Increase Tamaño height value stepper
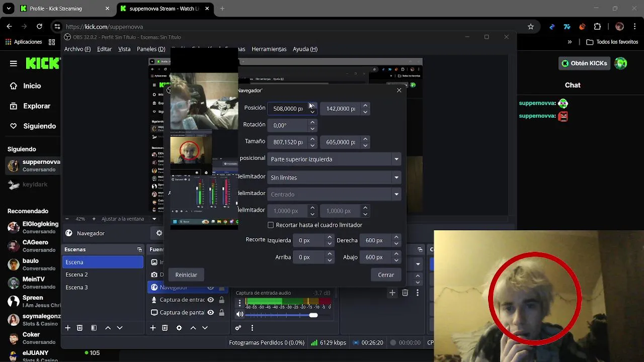Screen dimensions: 644x362 365,139
